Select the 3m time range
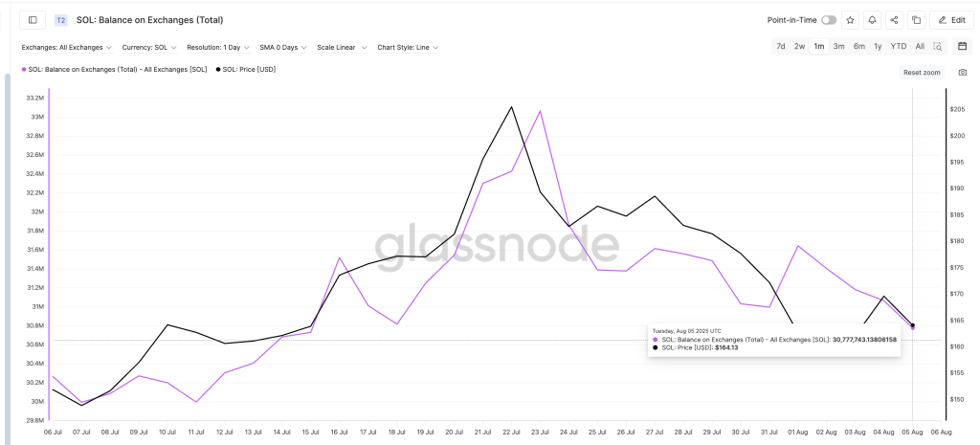The width and height of the screenshot is (980, 445). coord(838,46)
